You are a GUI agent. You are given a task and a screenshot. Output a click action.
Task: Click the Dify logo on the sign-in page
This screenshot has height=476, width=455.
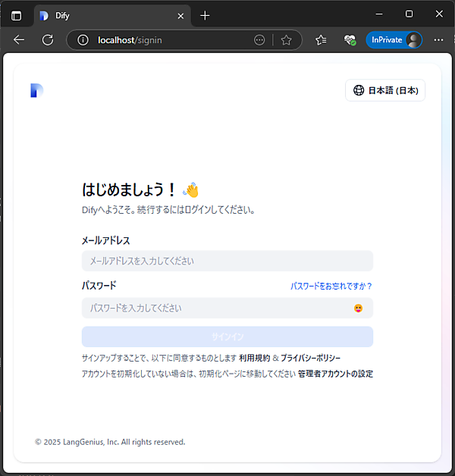tap(37, 90)
